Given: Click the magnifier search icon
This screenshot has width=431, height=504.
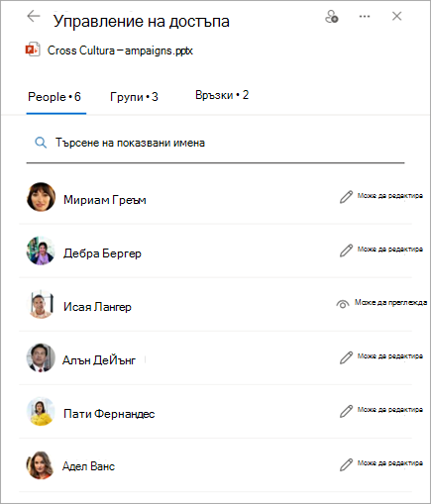Looking at the screenshot, I should (41, 143).
